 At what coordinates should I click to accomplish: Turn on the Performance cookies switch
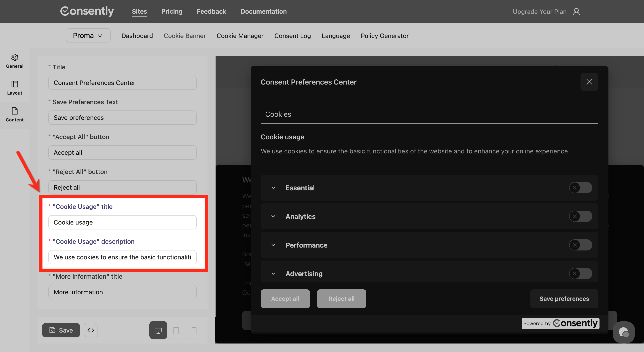click(580, 245)
